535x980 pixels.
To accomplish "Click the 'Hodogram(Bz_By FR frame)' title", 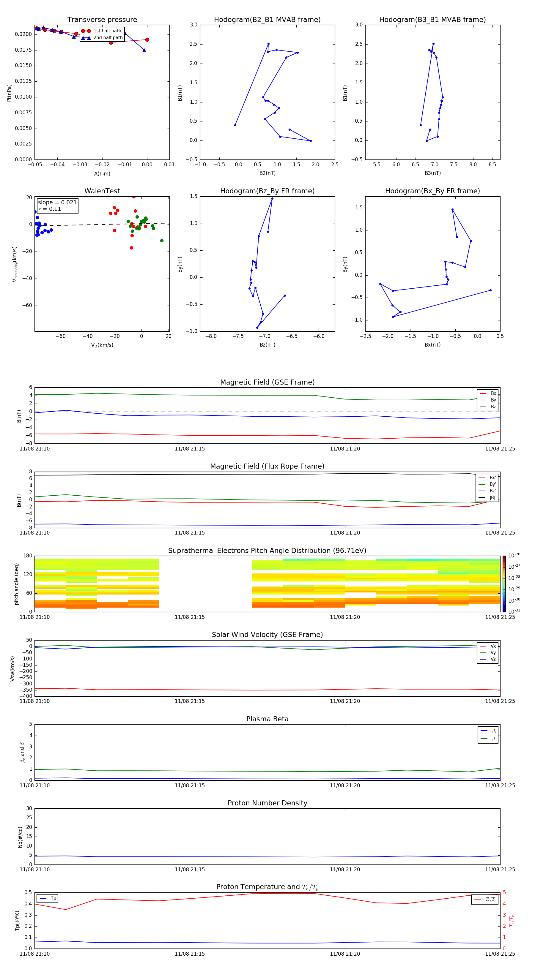I will coord(267,191).
